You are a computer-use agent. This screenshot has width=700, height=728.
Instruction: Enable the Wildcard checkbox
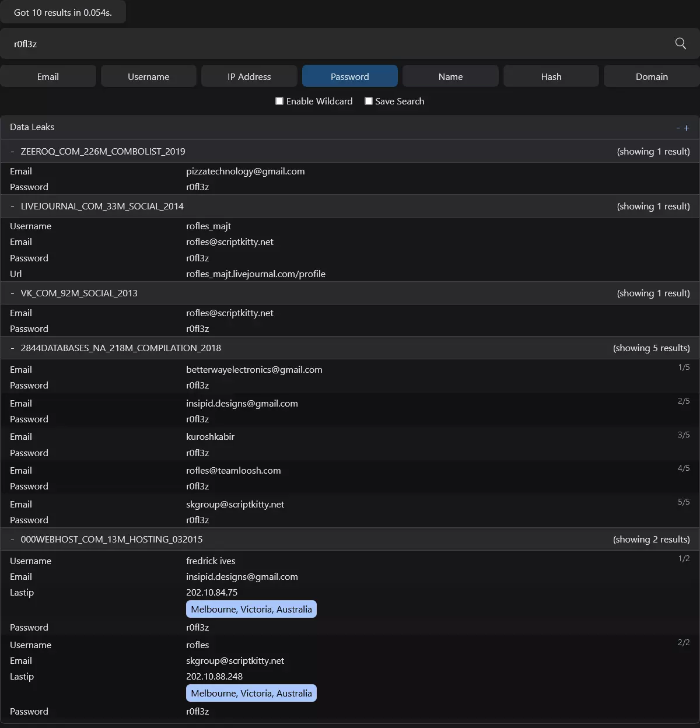pyautogui.click(x=279, y=101)
